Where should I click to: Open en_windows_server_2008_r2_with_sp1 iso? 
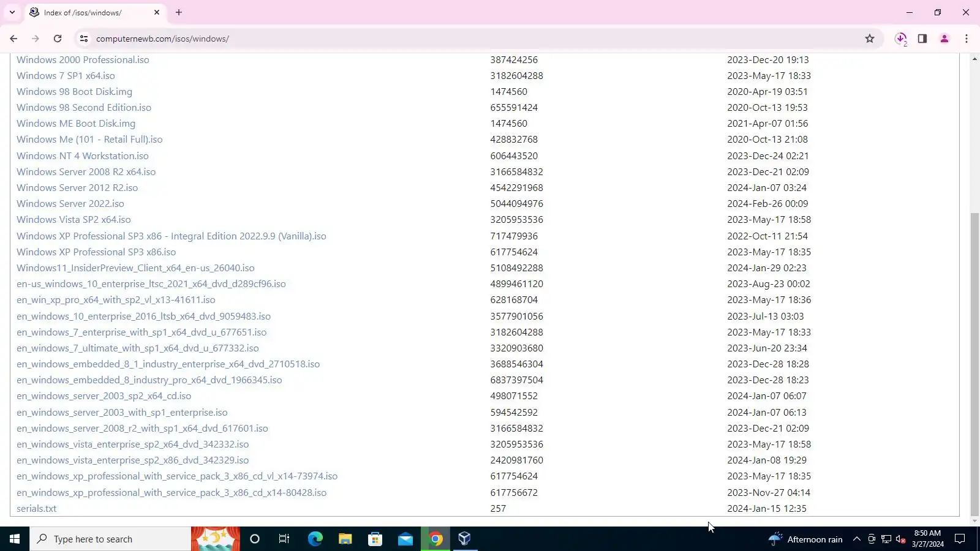point(142,429)
